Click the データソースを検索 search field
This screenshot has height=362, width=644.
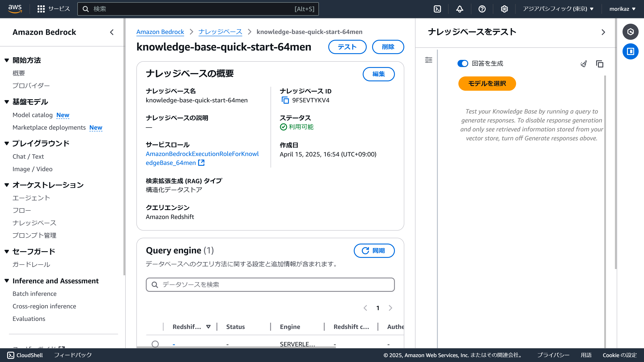click(x=270, y=284)
